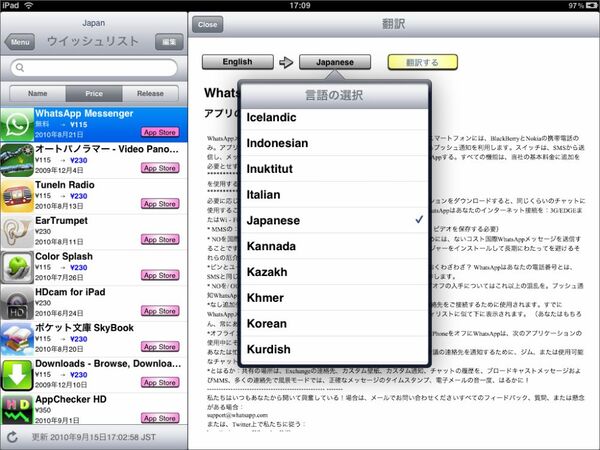This screenshot has width=600, height=450.
Task: Click the update timestamp 更新 2010年9月15日
Action: click(94, 437)
